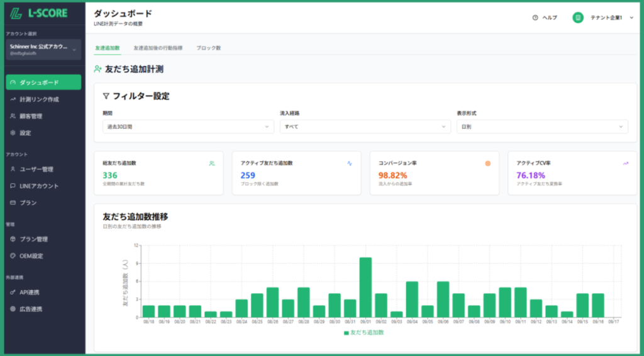644x356 pixels.
Task: Toggle the 友だち追加数 chart legend
Action: coord(364,332)
